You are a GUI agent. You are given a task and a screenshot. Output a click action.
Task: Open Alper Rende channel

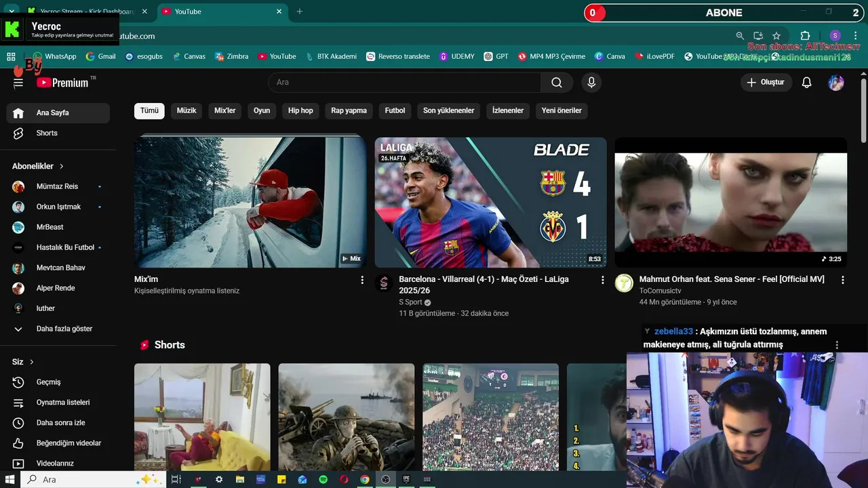pyautogui.click(x=57, y=288)
